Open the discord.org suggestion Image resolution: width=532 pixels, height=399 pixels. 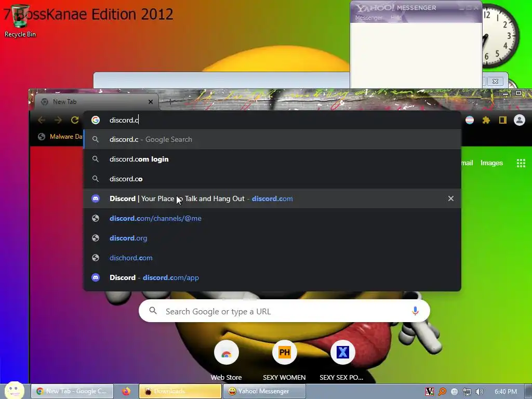click(272, 238)
